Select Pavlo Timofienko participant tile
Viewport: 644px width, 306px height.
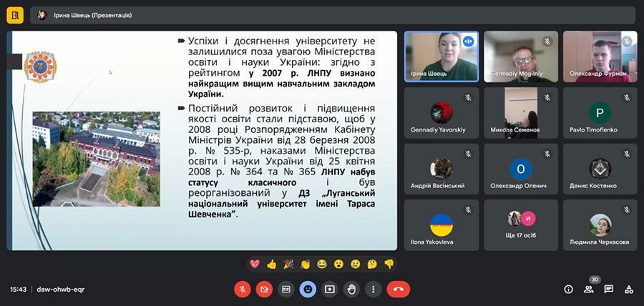pos(600,113)
